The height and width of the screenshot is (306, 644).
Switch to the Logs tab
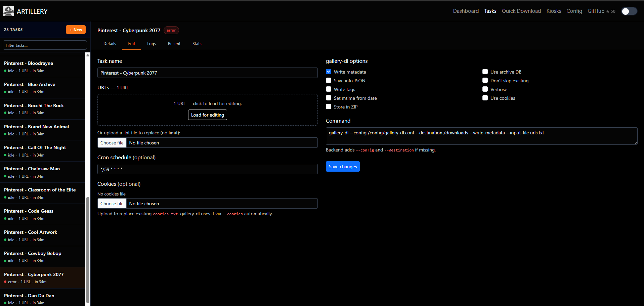(152, 44)
